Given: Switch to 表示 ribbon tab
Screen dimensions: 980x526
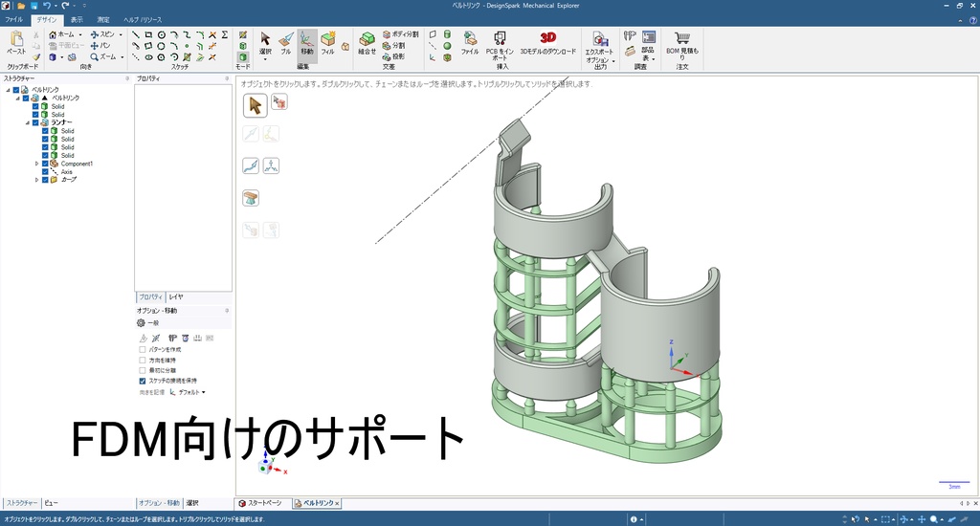Looking at the screenshot, I should (77, 20).
